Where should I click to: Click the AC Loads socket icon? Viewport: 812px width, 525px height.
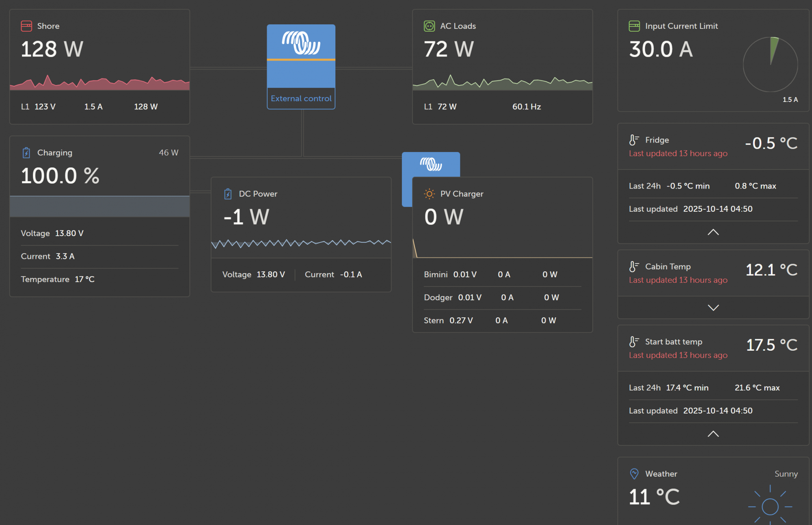pyautogui.click(x=429, y=26)
